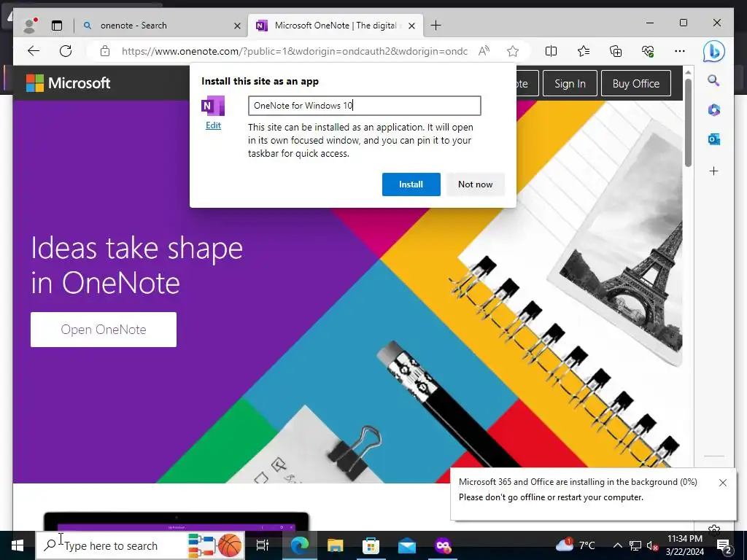
Task: Open clock showing 11:34 PM
Action: (x=684, y=545)
